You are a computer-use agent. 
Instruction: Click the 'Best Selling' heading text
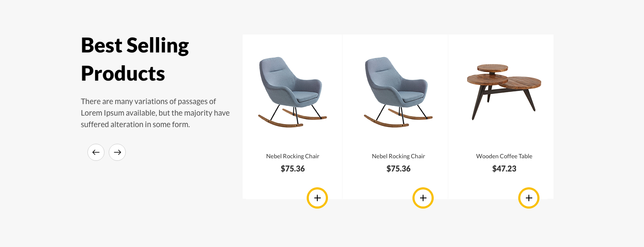(135, 46)
